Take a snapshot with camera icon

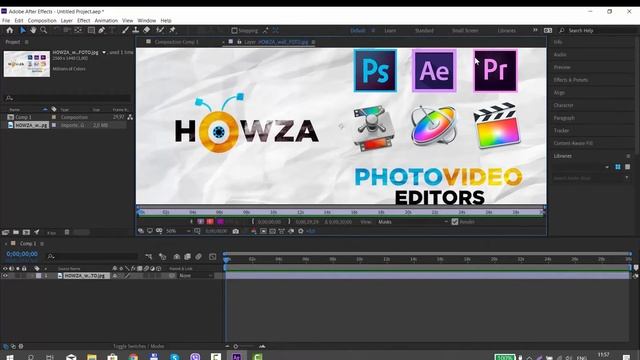click(236, 231)
